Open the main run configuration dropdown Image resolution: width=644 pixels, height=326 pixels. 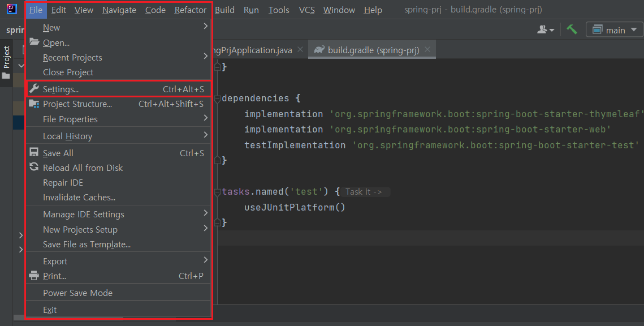click(615, 30)
